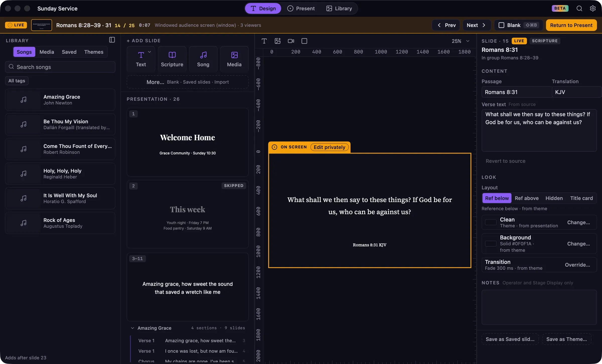Click the video camera tool icon

coord(291,41)
